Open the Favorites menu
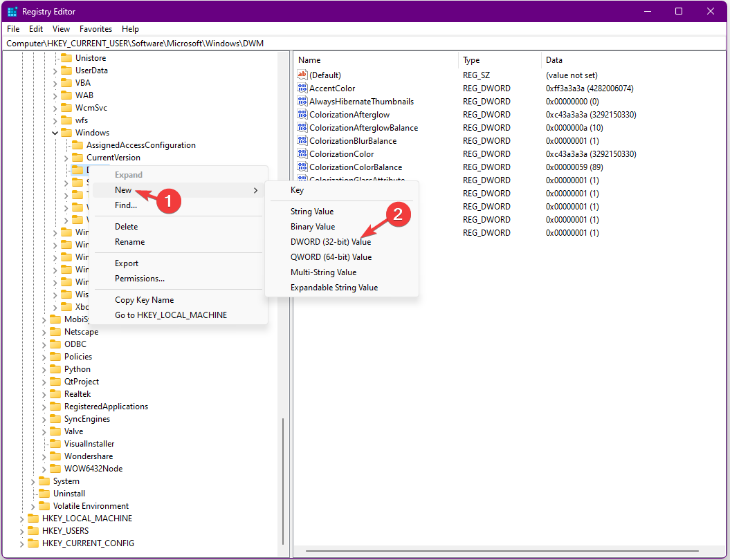The height and width of the screenshot is (560, 730). pyautogui.click(x=95, y=28)
